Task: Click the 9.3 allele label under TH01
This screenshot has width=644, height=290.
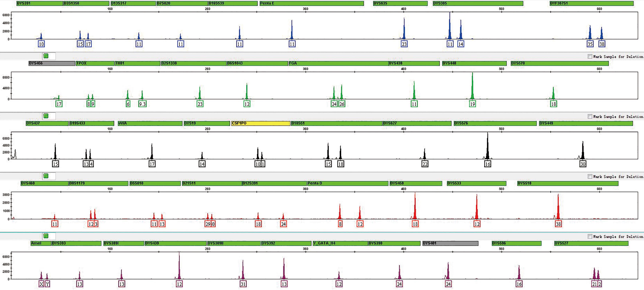Action: [x=142, y=104]
